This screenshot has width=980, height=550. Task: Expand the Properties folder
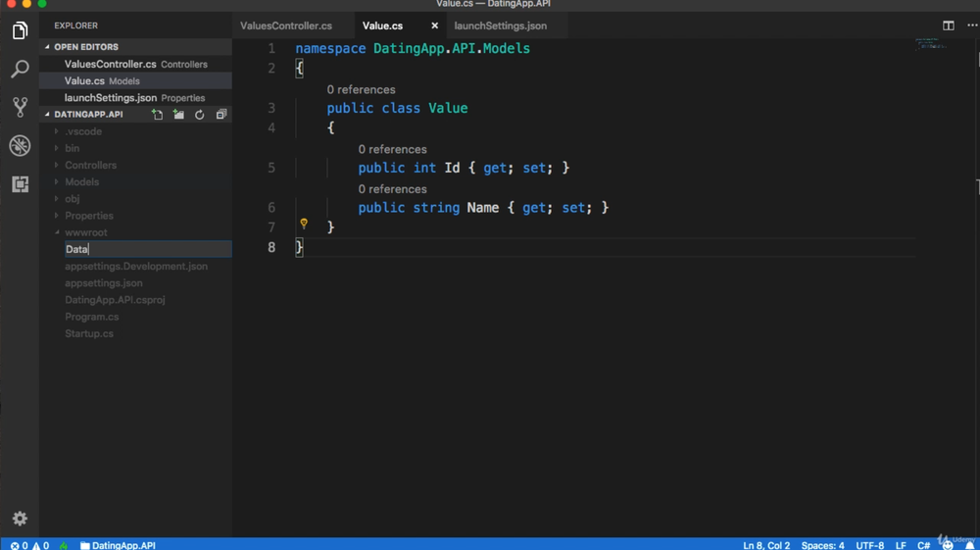point(89,216)
